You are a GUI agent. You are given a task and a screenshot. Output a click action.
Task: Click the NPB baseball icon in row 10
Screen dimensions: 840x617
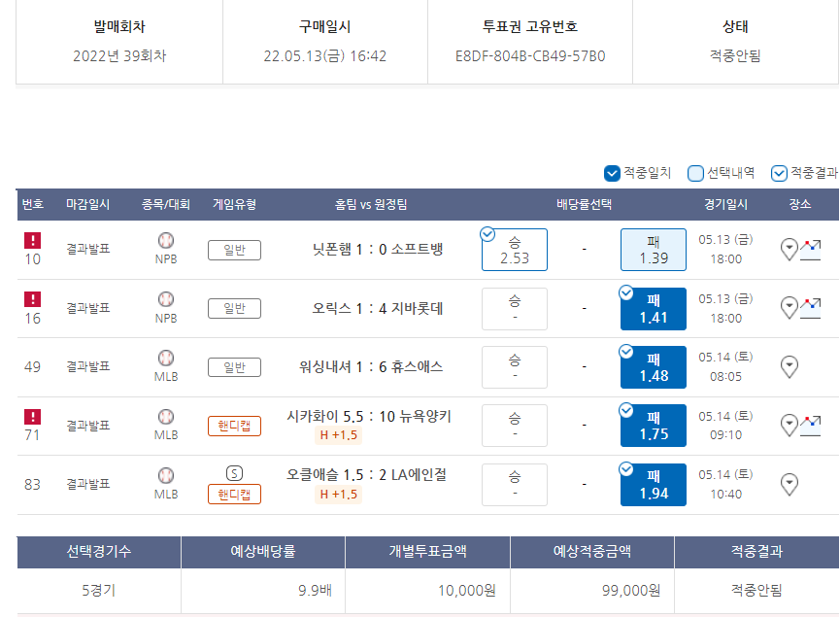click(x=166, y=240)
